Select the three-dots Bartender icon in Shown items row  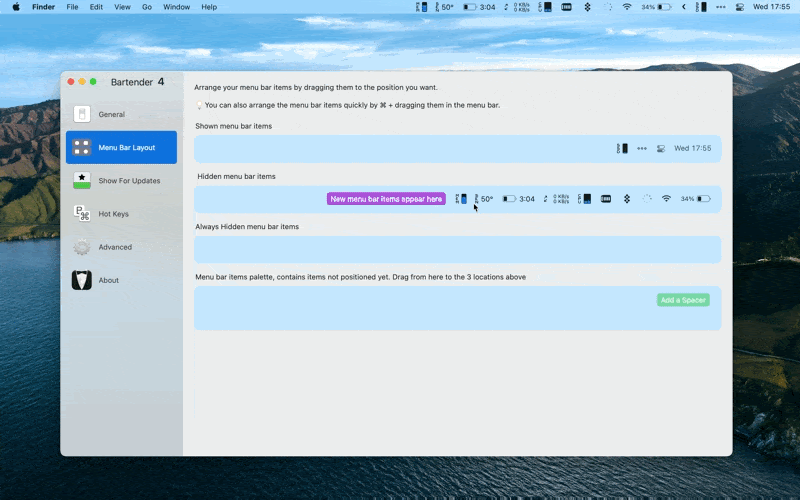642,148
